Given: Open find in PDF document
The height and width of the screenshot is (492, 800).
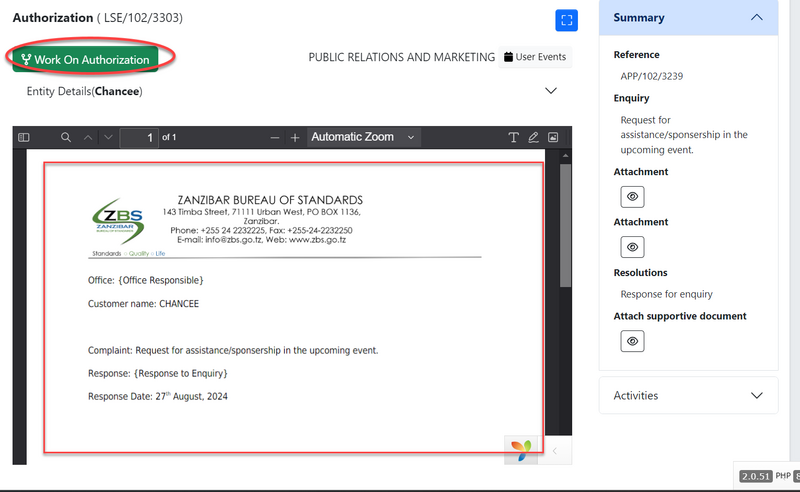Looking at the screenshot, I should [x=66, y=137].
